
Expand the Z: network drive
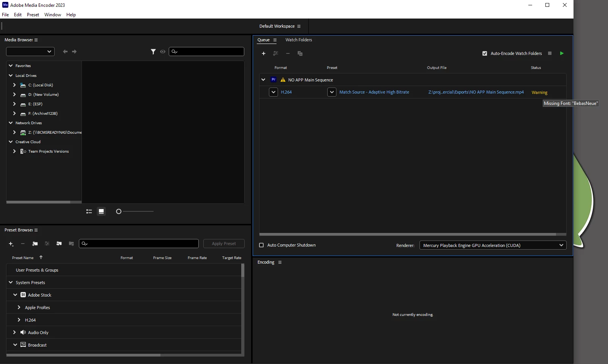pos(14,132)
